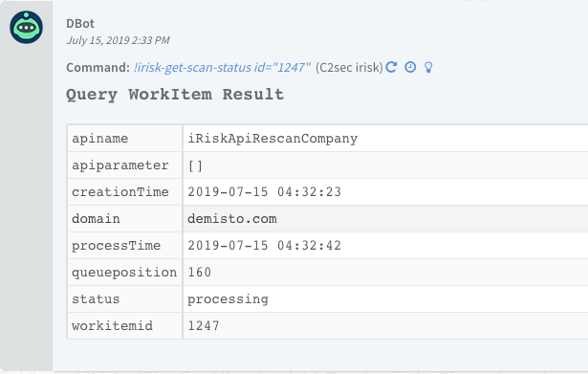Click the Query WorkItem Result heading
Viewport: 588px width, 374px height.
pyautogui.click(x=175, y=95)
